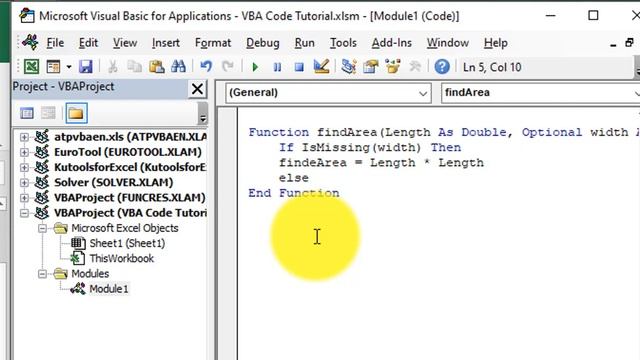Collapse the Modules folder

[42, 273]
